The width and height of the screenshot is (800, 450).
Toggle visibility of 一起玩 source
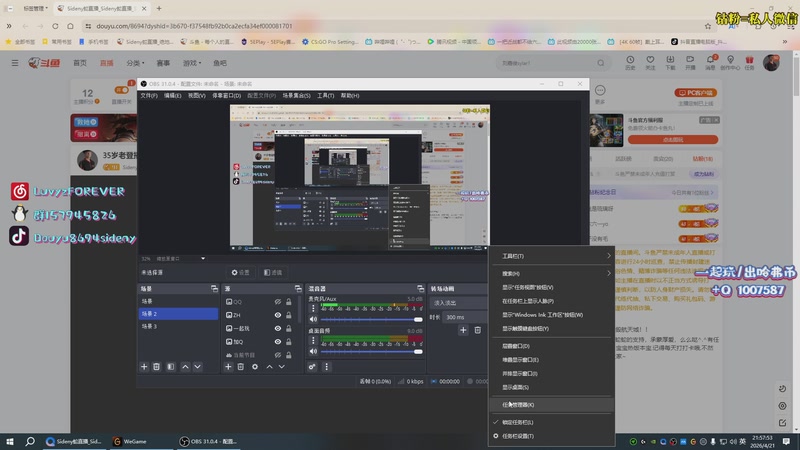[278, 329]
